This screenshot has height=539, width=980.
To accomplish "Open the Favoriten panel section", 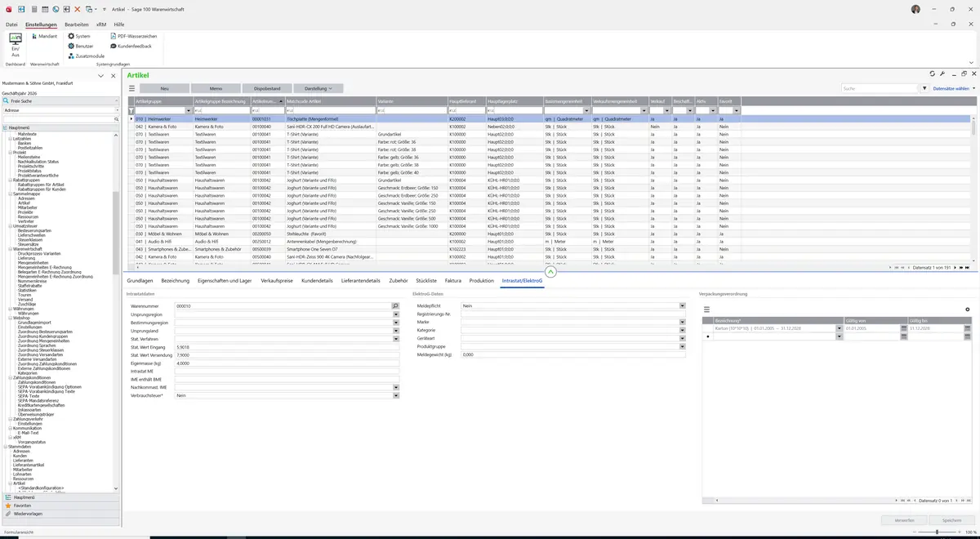I will point(60,506).
